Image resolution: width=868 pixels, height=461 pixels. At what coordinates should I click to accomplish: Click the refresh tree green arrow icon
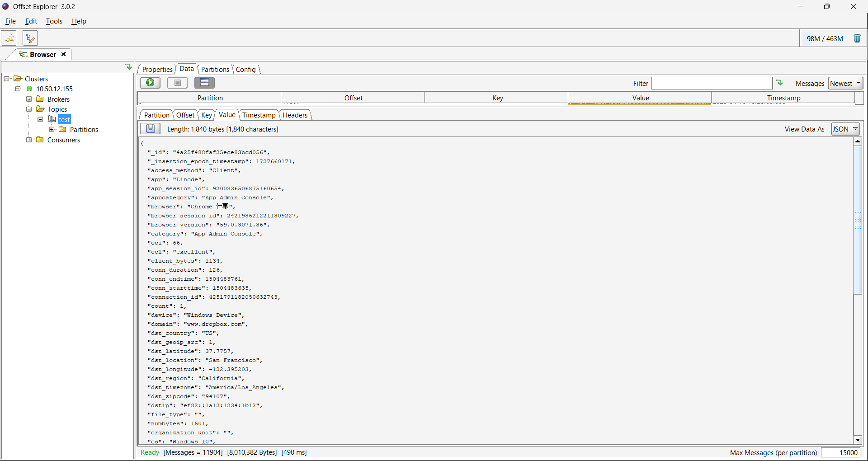pos(128,67)
